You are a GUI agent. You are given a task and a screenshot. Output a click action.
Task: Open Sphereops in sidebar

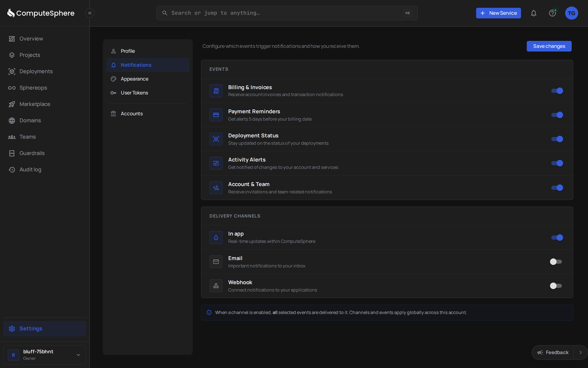45,88
